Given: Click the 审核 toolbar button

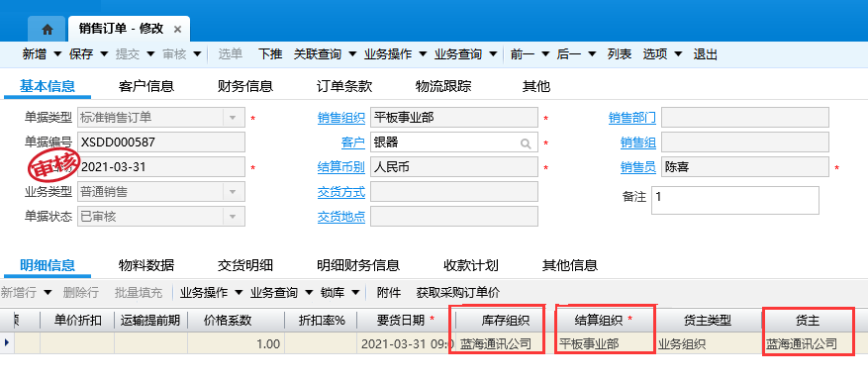Looking at the screenshot, I should pyautogui.click(x=174, y=54).
